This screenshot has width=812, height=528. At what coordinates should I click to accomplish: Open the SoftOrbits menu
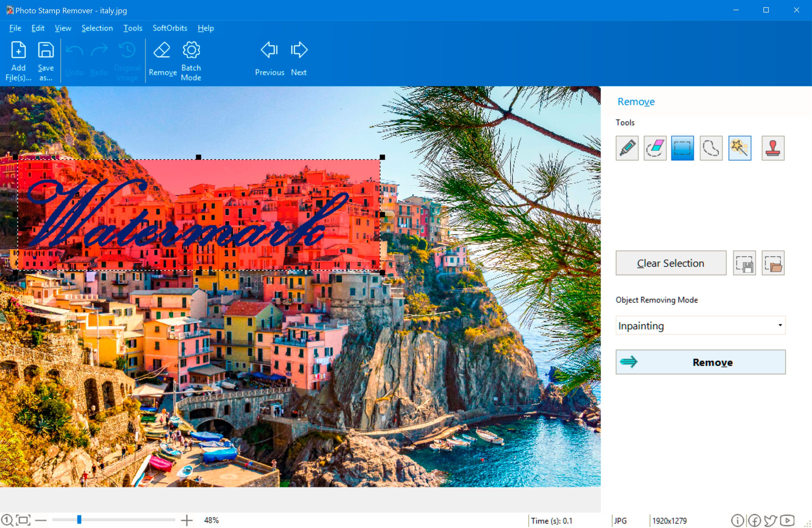pos(169,28)
